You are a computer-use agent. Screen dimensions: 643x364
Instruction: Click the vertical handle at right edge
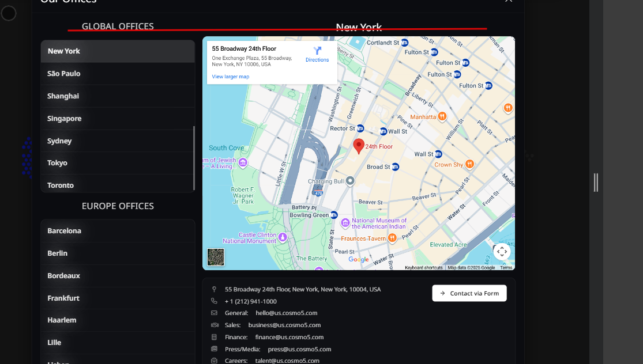[596, 182]
